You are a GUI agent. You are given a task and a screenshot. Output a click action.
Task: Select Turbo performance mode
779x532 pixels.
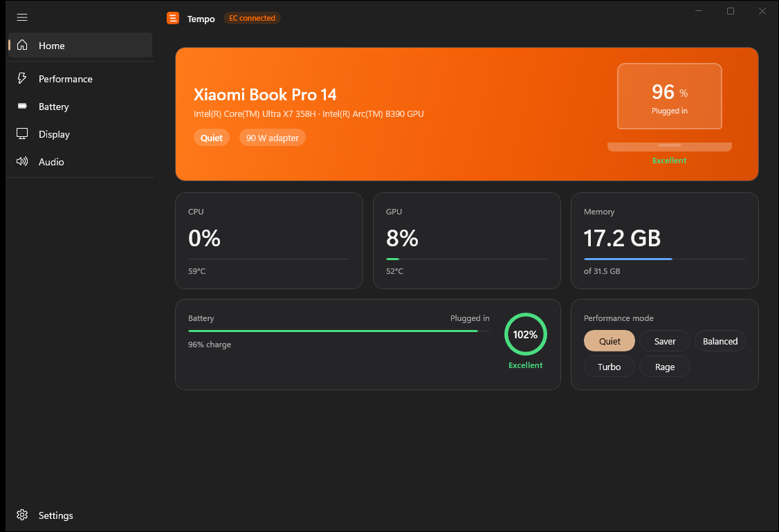coord(609,367)
